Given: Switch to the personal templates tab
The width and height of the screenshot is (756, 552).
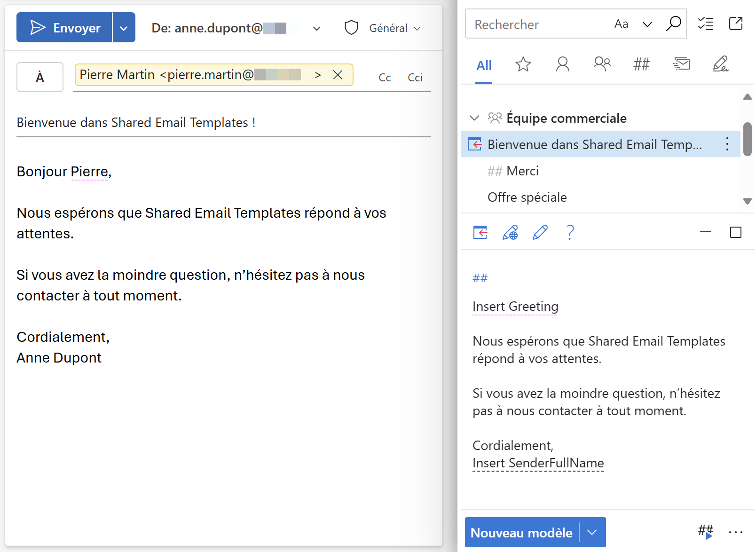Looking at the screenshot, I should click(x=562, y=64).
